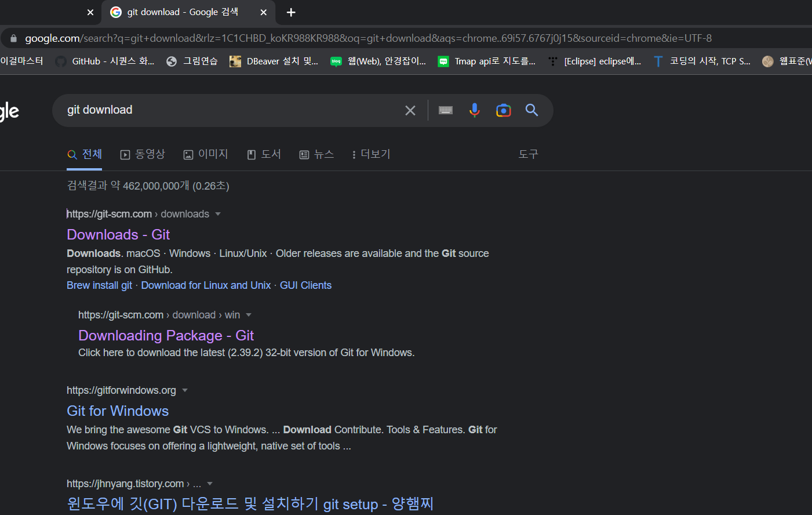Open the Downloading Package - Git result
Screen dimensions: 812x515
tap(166, 336)
